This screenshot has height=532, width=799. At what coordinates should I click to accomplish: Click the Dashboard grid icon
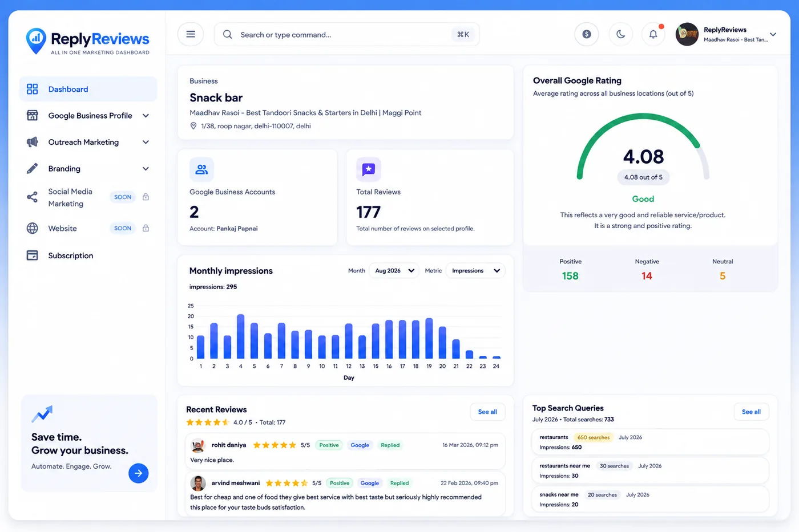tap(33, 89)
